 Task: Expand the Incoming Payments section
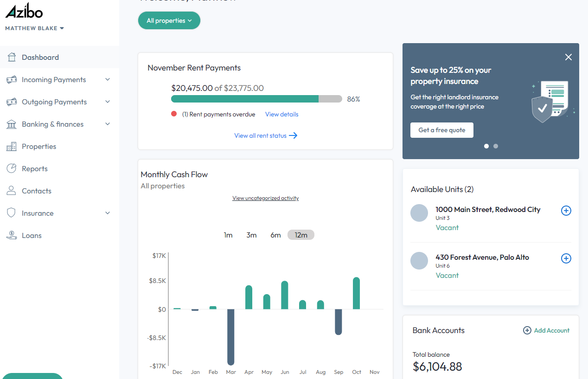click(x=108, y=79)
